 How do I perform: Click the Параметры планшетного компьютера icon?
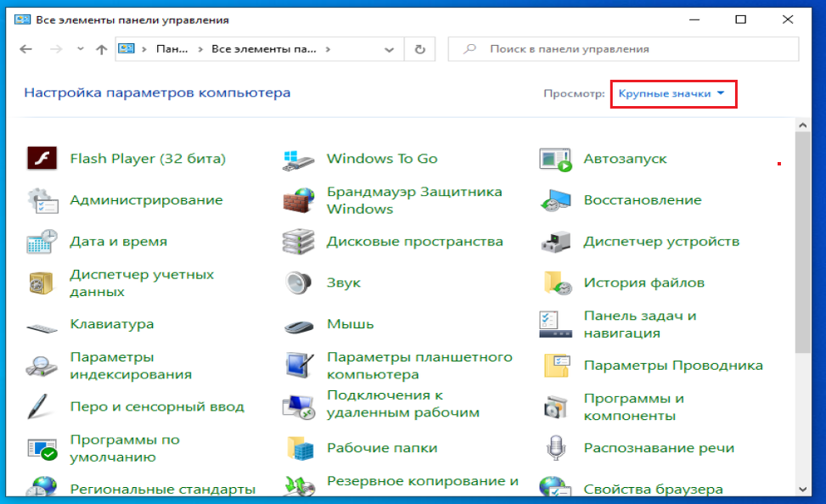click(299, 365)
